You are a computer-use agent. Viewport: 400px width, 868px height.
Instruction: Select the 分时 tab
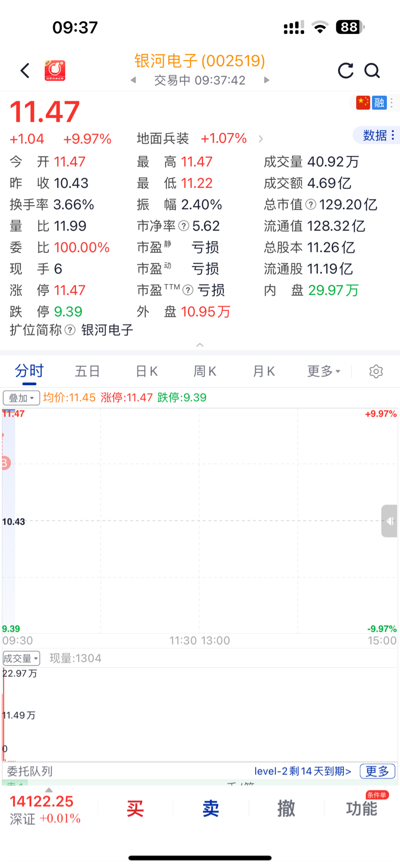coord(29,371)
